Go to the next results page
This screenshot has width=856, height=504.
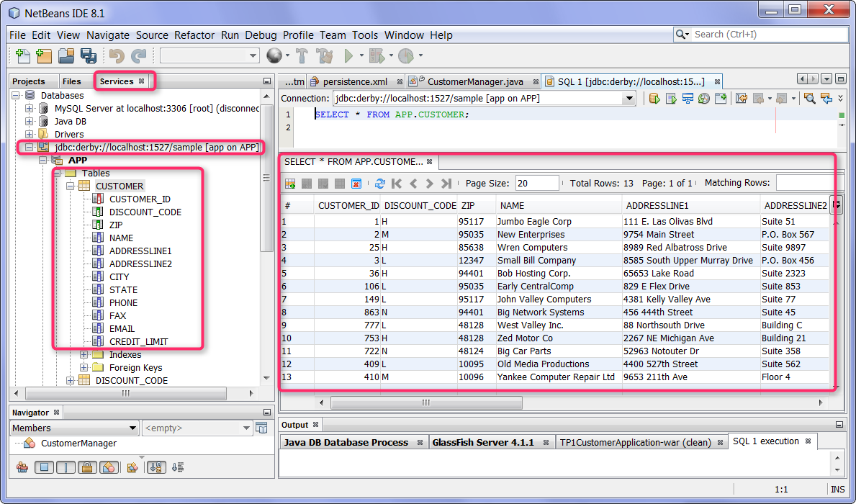pyautogui.click(x=430, y=184)
